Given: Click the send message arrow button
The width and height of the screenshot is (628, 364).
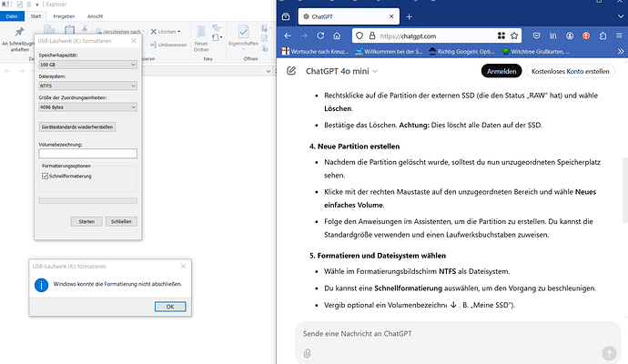Looking at the screenshot, I should [x=609, y=353].
